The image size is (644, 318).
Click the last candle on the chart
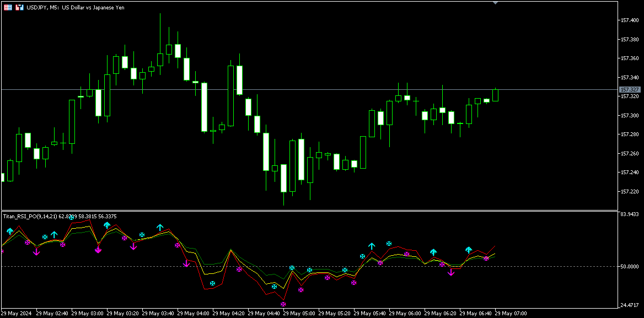coord(495,95)
